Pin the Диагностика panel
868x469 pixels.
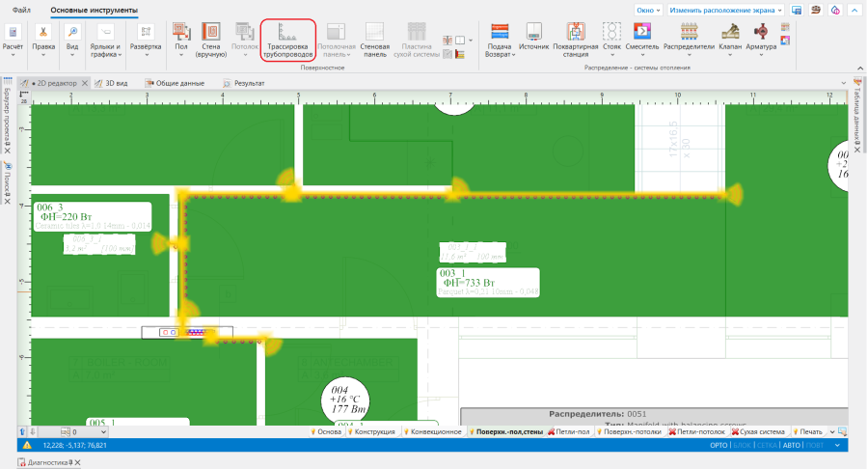(x=70, y=462)
